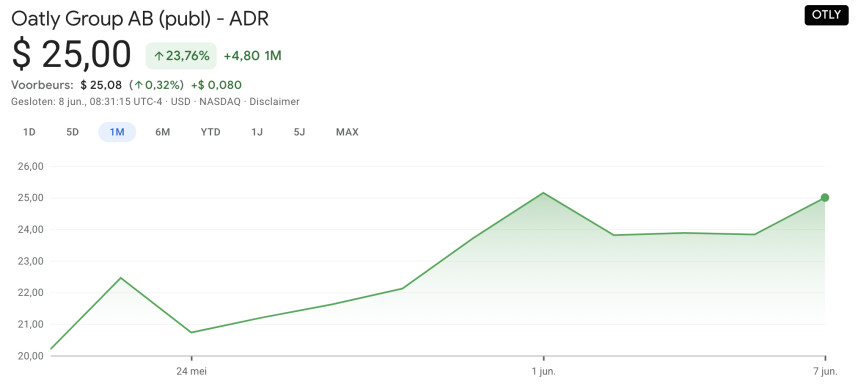Image resolution: width=858 pixels, height=392 pixels.
Task: Open the 5J five-year range
Action: 299,132
